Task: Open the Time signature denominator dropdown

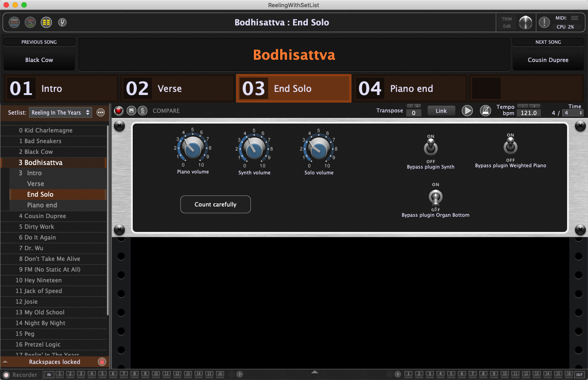Action: coord(572,113)
